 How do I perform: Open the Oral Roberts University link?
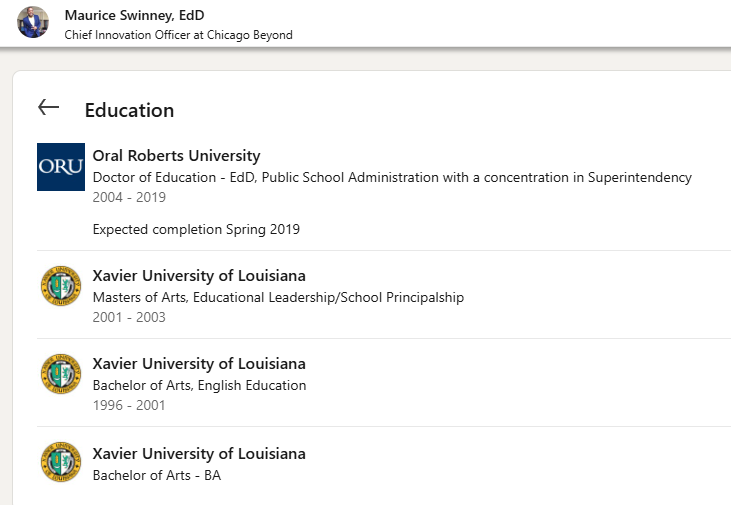[x=176, y=156]
